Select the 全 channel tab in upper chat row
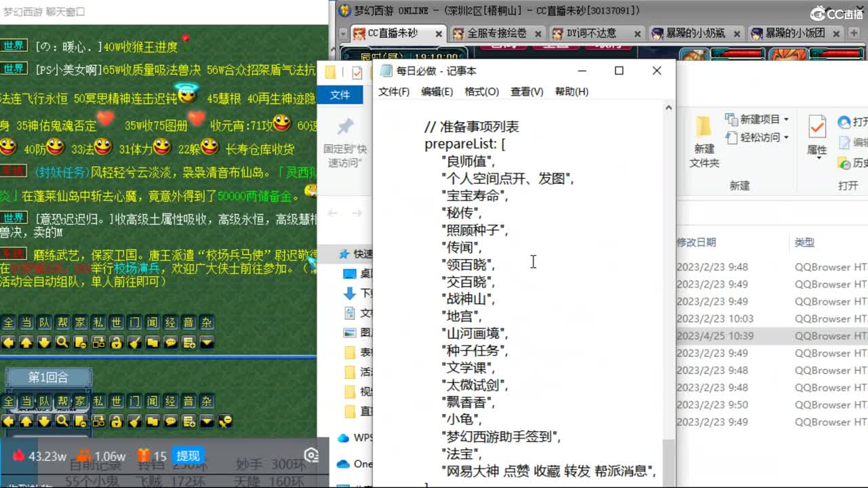 [8, 323]
